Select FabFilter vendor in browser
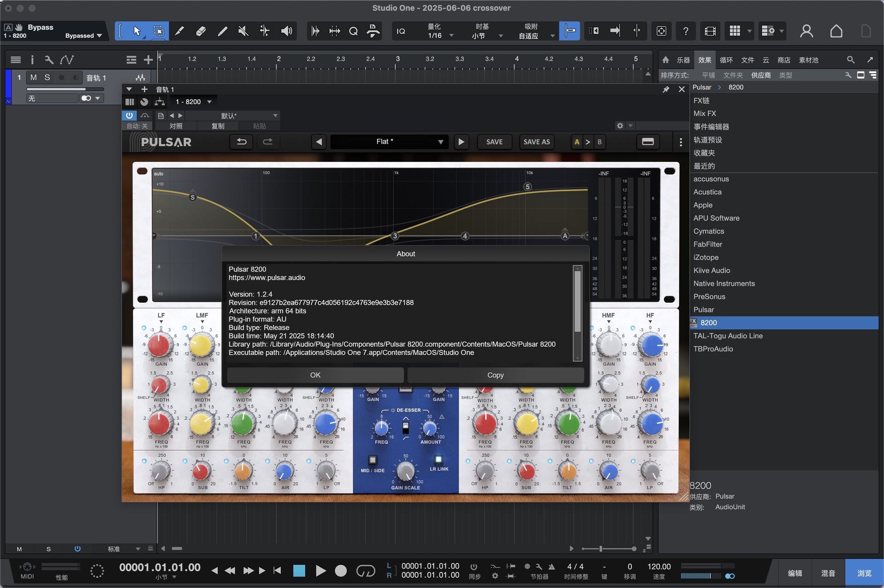Image resolution: width=884 pixels, height=588 pixels. [708, 244]
